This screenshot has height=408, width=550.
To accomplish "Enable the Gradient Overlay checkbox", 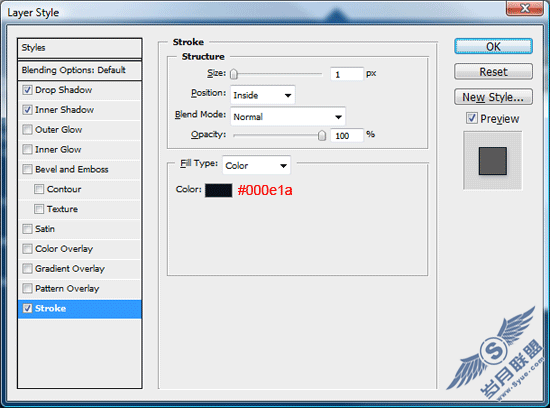I will pyautogui.click(x=27, y=269).
